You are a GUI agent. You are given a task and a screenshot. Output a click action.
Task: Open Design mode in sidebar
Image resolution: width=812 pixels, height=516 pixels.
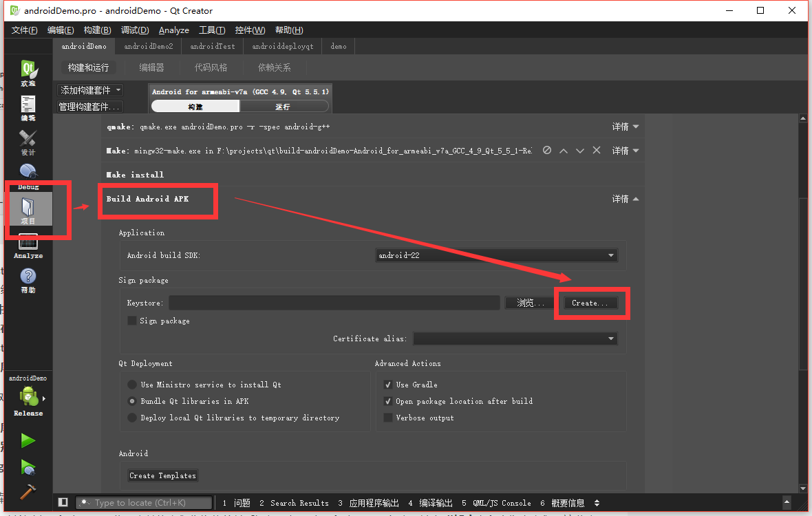(x=28, y=143)
